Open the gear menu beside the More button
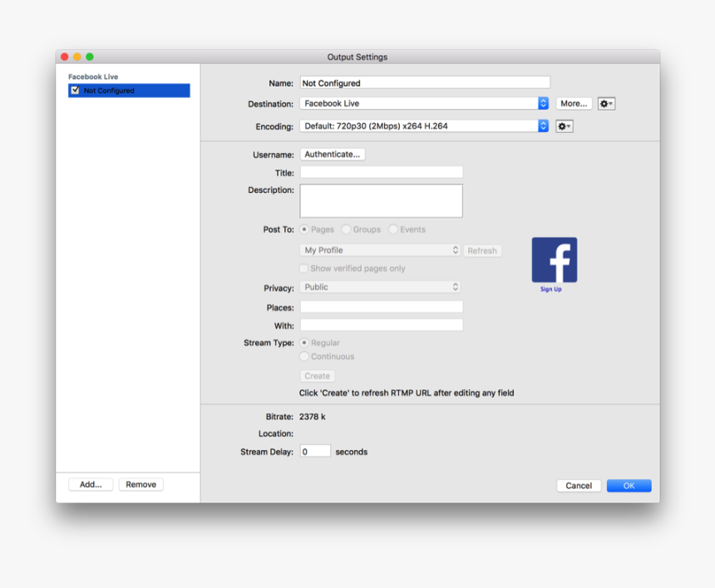Viewport: 715px width, 588px height. (606, 104)
